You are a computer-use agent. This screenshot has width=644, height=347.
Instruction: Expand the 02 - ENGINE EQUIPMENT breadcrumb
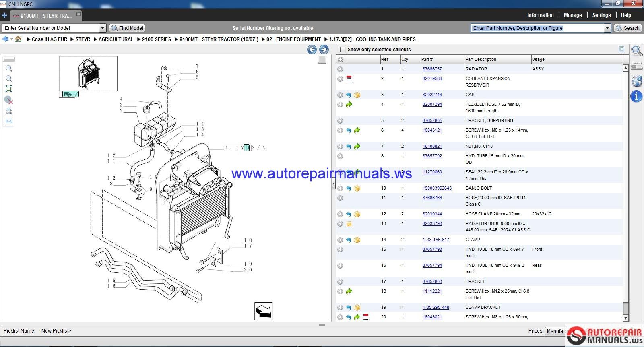263,39
